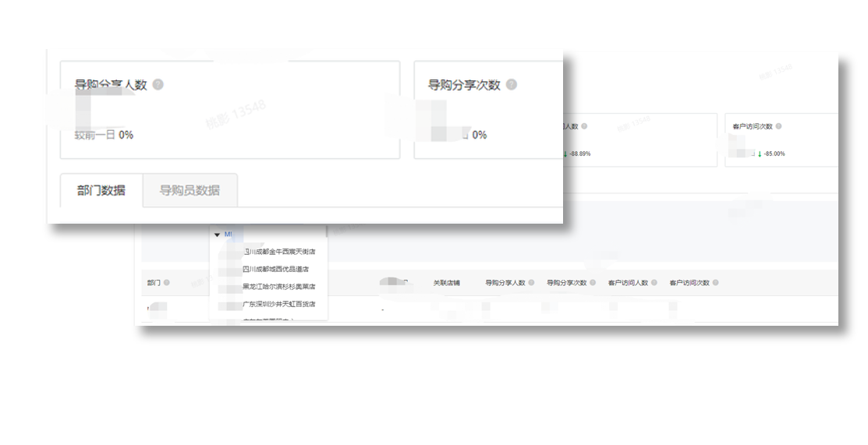Click help icon of 导购分享次数 table column
The image size is (868, 445).
coord(593,283)
